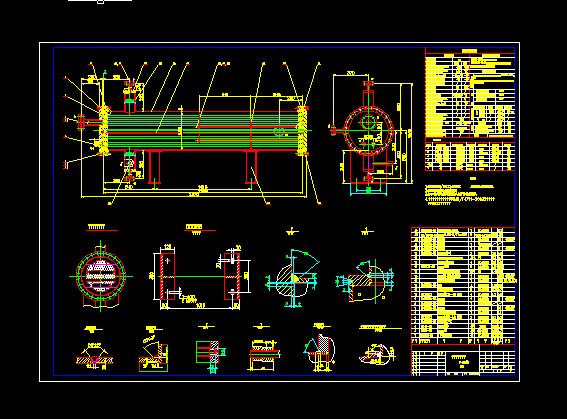The height and width of the screenshot is (419, 567).
Task: Select the rightmost small detail in bottom row
Action: [x=378, y=354]
